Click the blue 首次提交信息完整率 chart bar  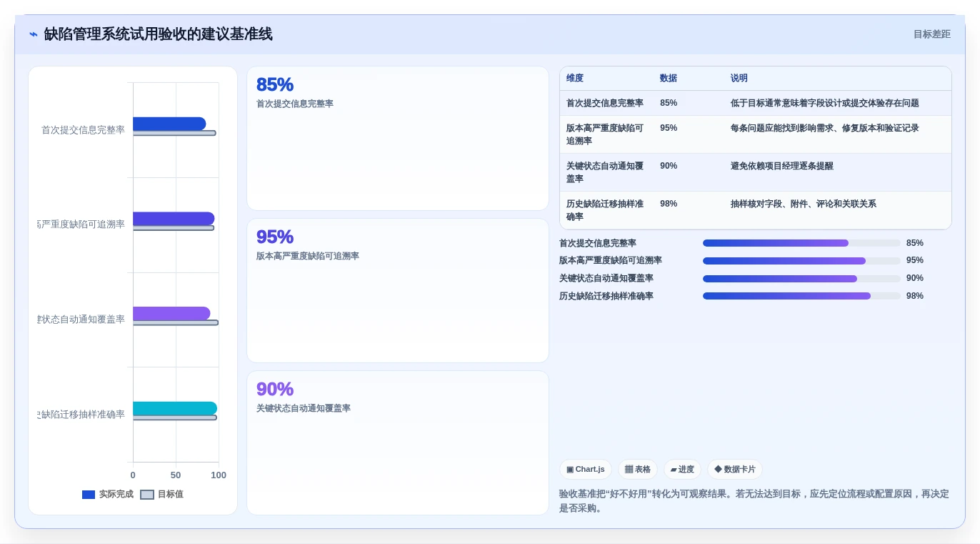tap(169, 124)
